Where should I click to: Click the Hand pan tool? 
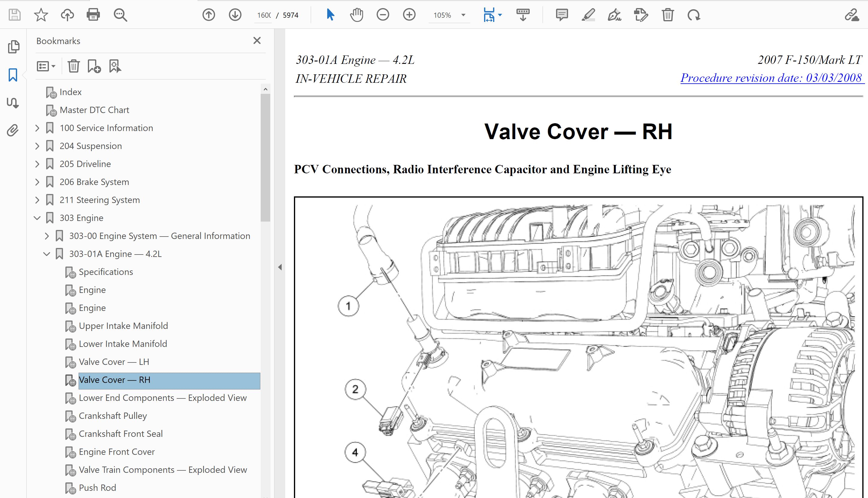[x=356, y=15]
